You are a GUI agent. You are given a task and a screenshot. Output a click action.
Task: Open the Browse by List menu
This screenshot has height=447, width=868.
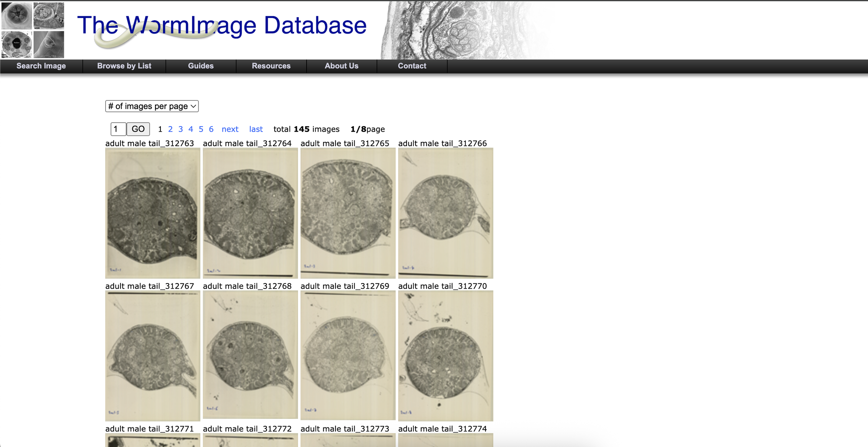tap(124, 66)
